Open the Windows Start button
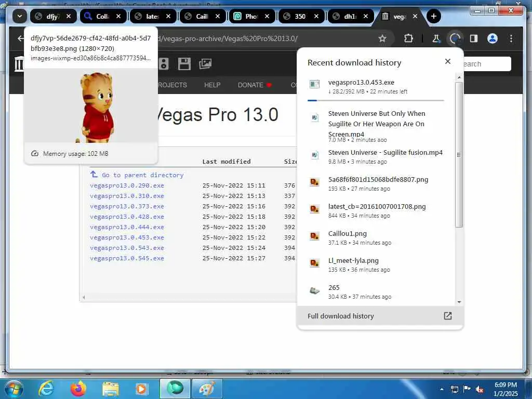This screenshot has height=399, width=532. point(14,389)
